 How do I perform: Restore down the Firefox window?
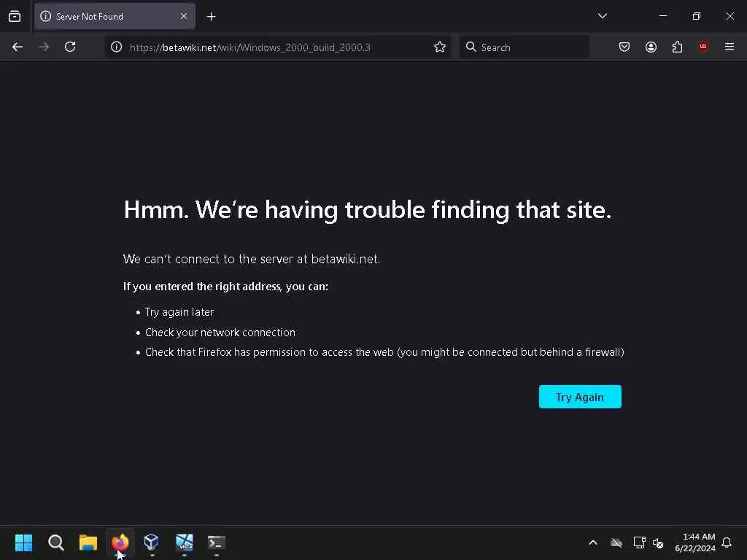coord(696,16)
